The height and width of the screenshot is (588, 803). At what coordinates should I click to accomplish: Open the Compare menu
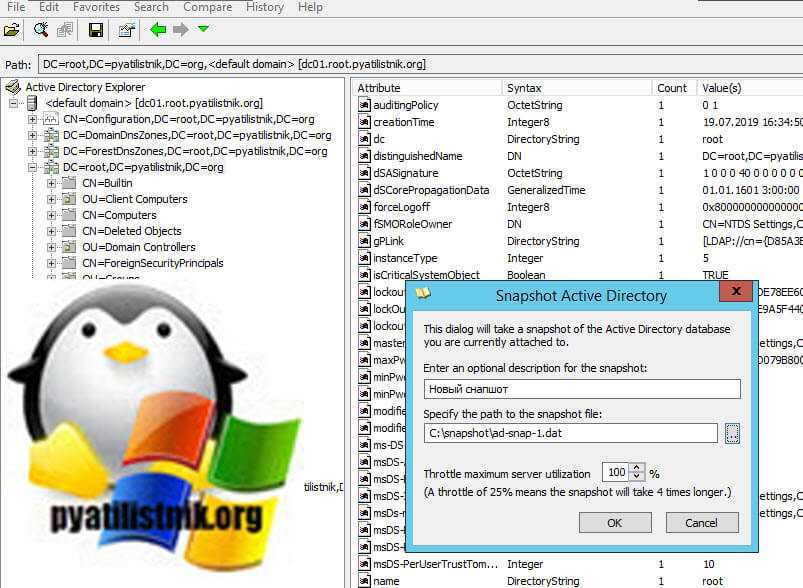(207, 7)
